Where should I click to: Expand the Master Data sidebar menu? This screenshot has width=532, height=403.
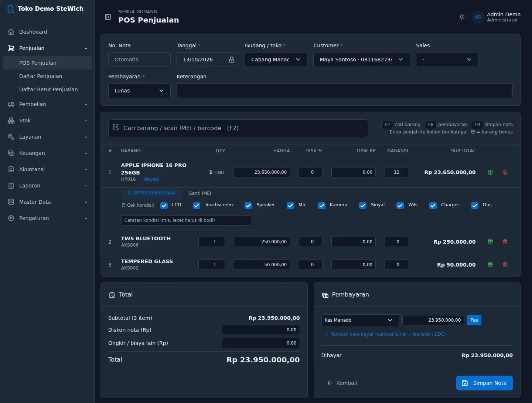47,202
